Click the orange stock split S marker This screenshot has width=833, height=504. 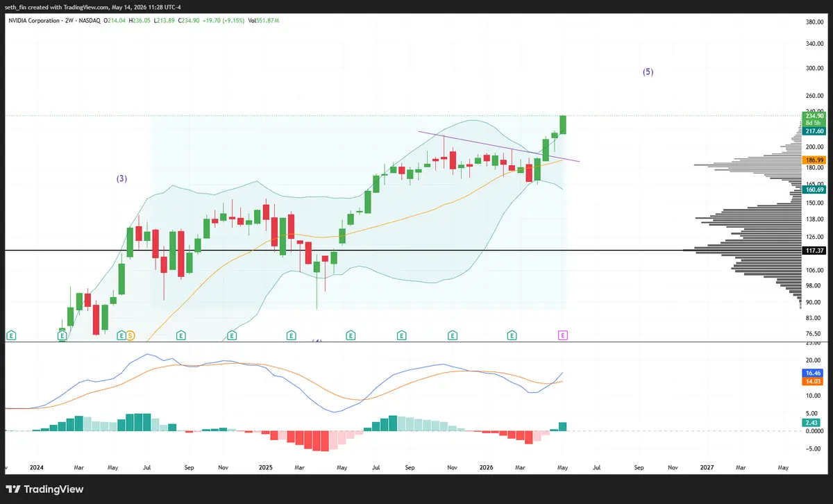(x=130, y=335)
